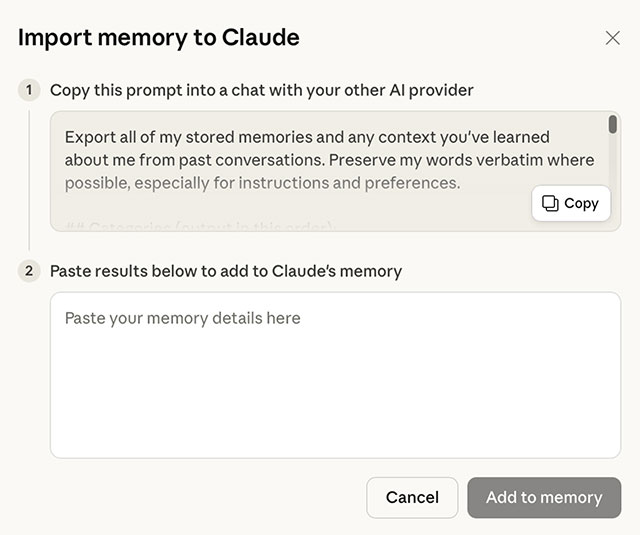
Task: Click the 'Import memory to Claude' title
Action: click(159, 38)
